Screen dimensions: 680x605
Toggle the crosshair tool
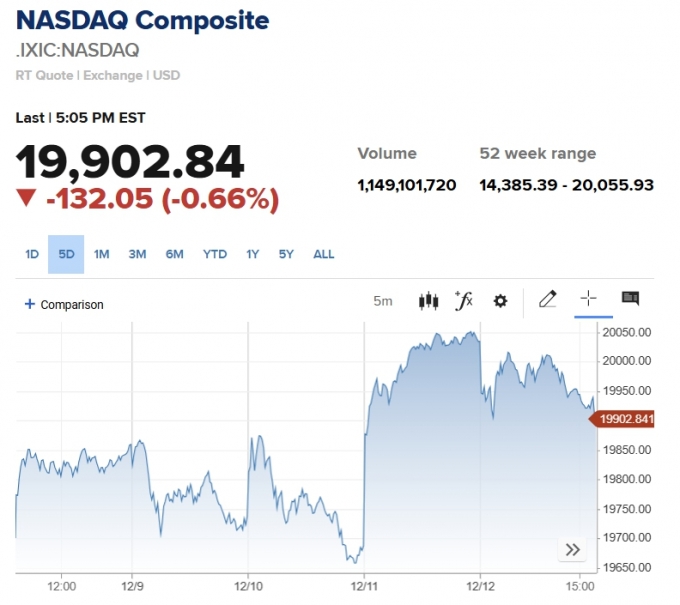589,299
